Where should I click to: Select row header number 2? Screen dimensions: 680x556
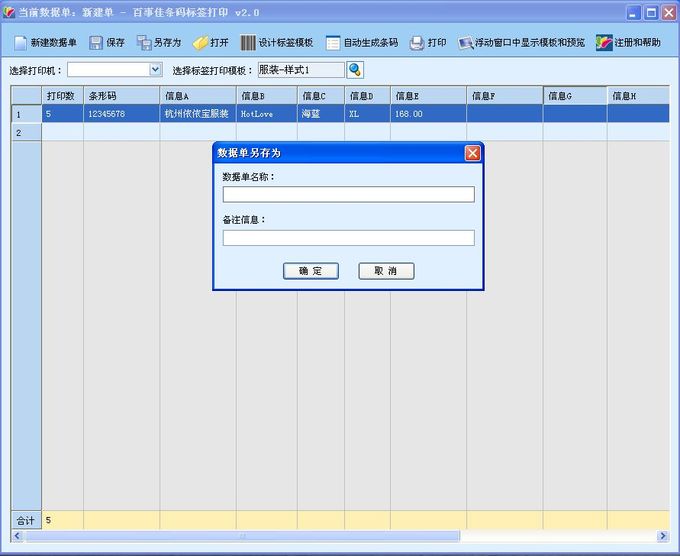click(x=26, y=132)
